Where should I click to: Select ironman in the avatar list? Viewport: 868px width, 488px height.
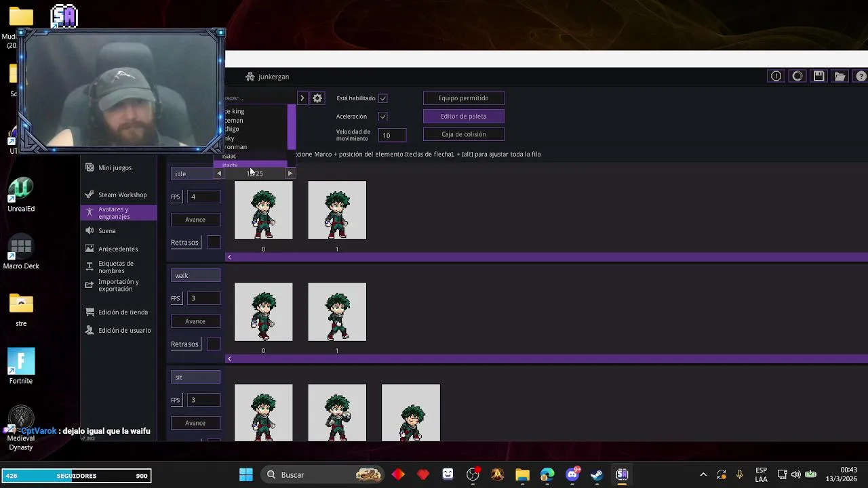235,147
